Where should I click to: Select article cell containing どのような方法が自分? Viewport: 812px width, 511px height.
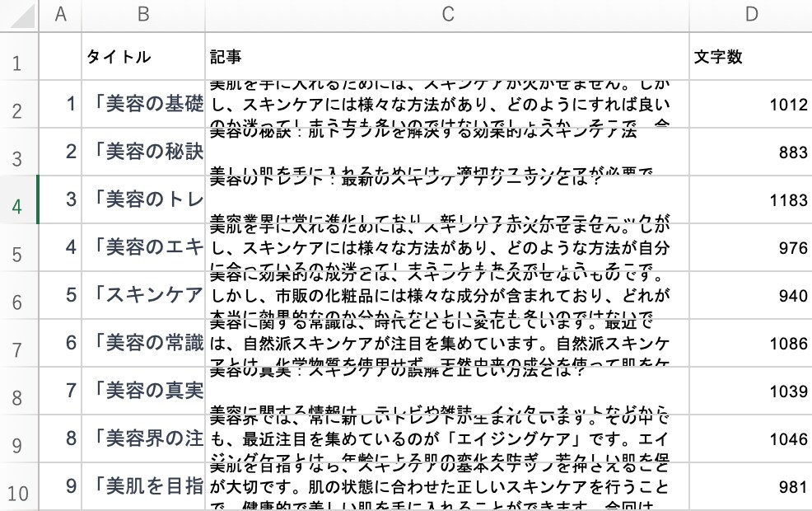447,248
